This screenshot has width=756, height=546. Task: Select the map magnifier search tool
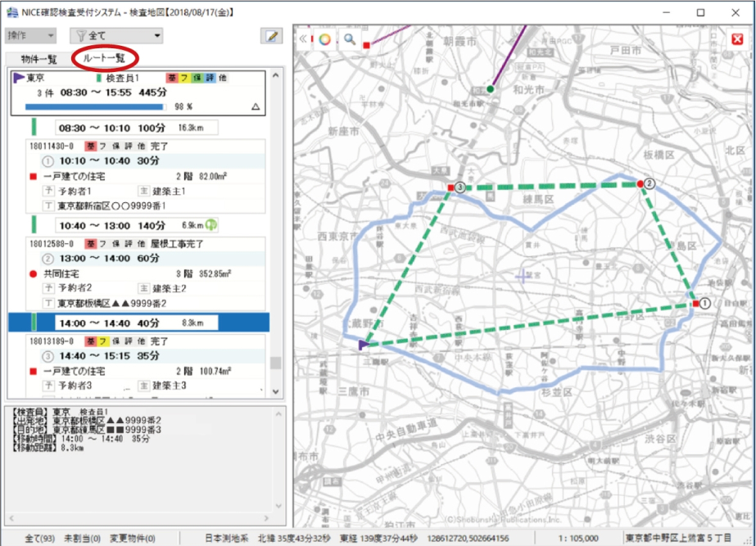(350, 39)
